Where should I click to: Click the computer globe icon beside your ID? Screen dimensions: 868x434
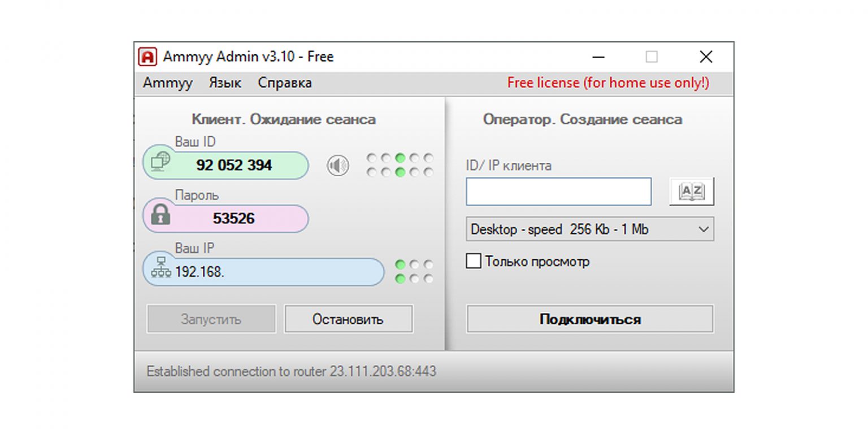point(161,162)
